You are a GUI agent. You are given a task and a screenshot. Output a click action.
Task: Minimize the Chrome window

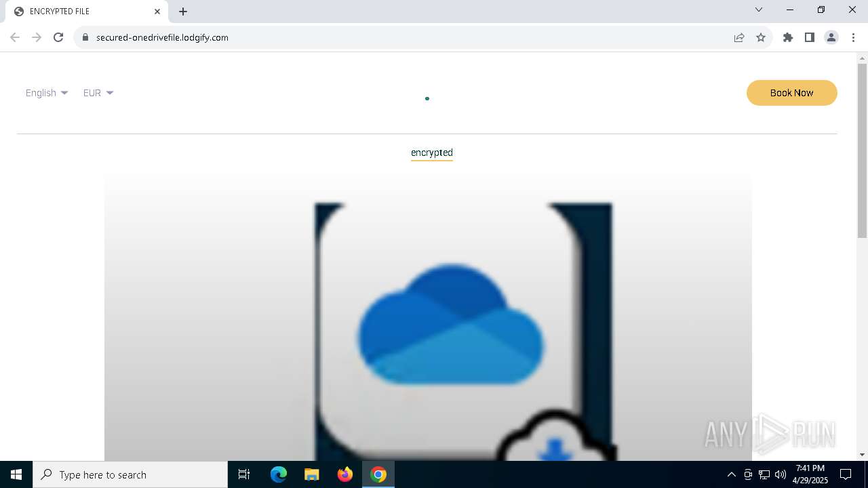click(790, 9)
